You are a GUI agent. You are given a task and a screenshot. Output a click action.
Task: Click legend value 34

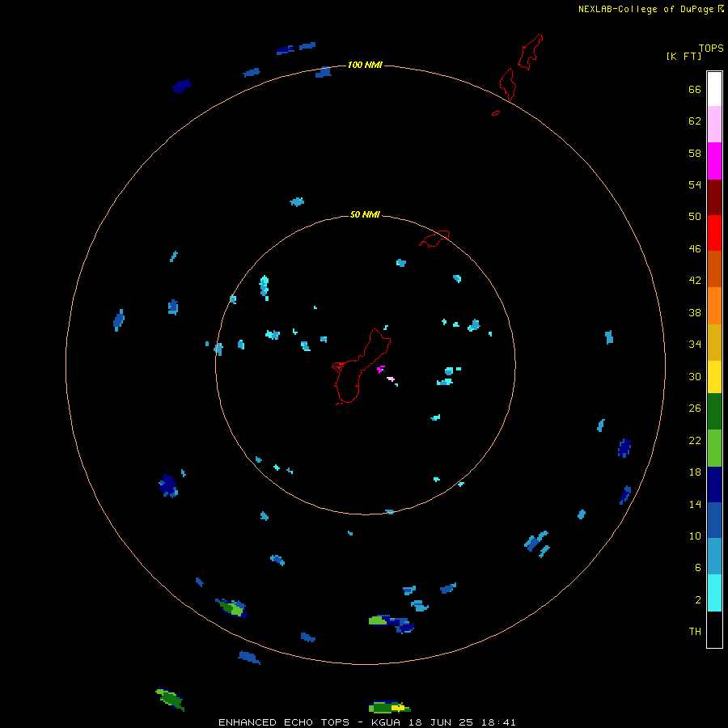pyautogui.click(x=695, y=344)
